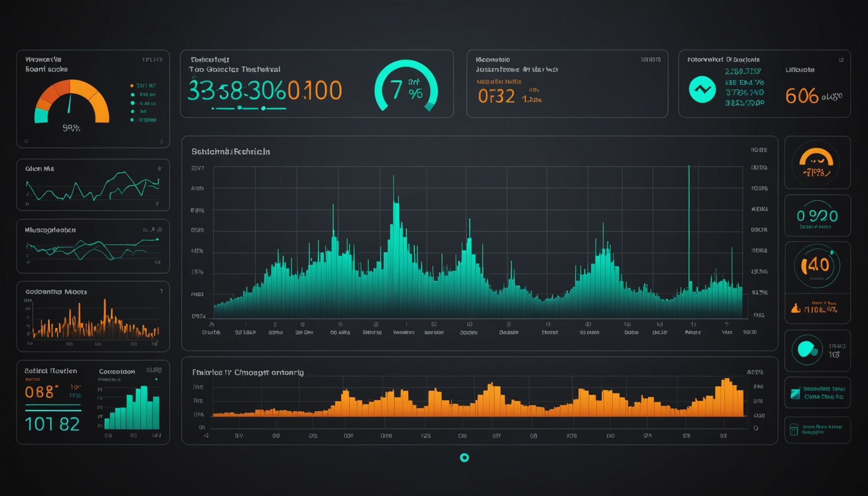
Task: Open the 'Miusgorleobcs' line chart panel
Action: [x=93, y=246]
